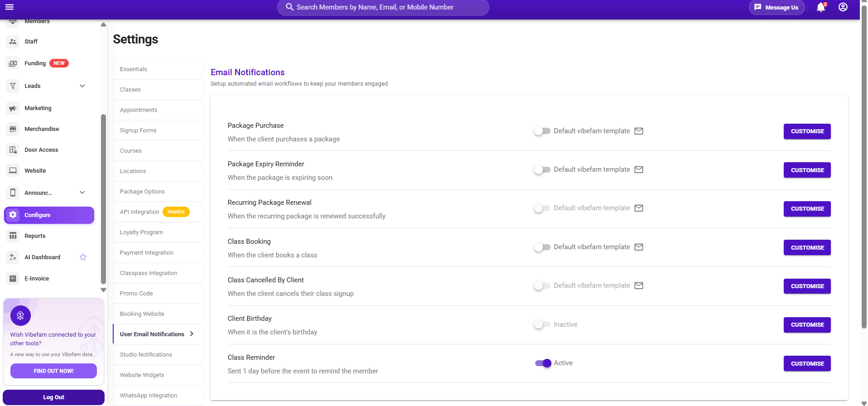868x406 pixels.
Task: Open the Appointments settings tab
Action: coord(158,110)
